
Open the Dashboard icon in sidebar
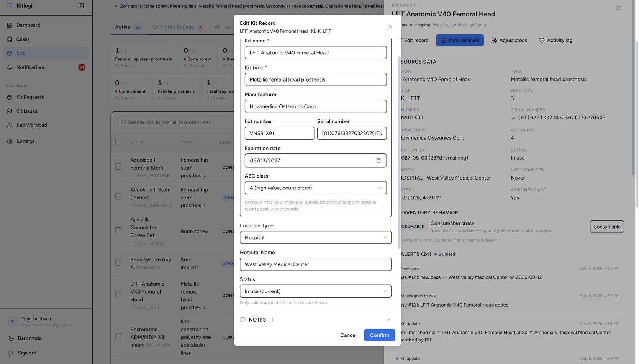click(x=10, y=25)
